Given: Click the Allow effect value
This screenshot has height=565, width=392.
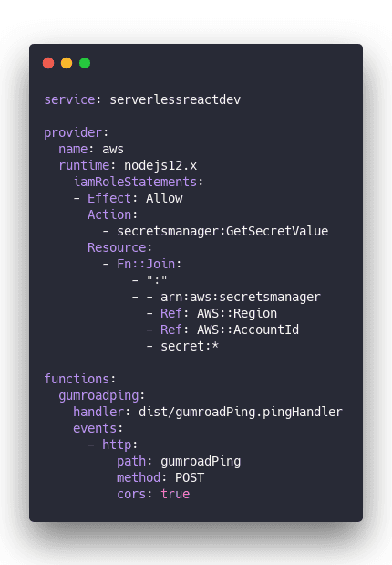Looking at the screenshot, I should click(164, 199).
